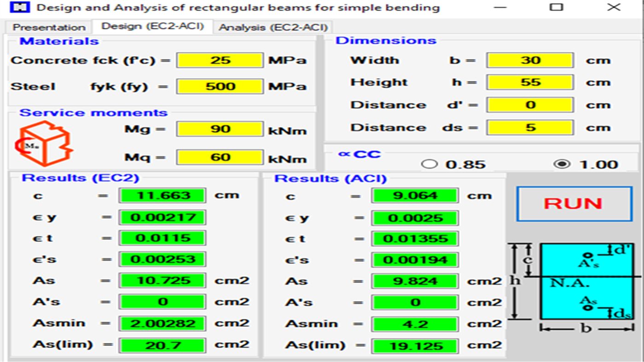Viewport: 644px width, 362px height.
Task: Click the Height h input field
Action: 529,82
